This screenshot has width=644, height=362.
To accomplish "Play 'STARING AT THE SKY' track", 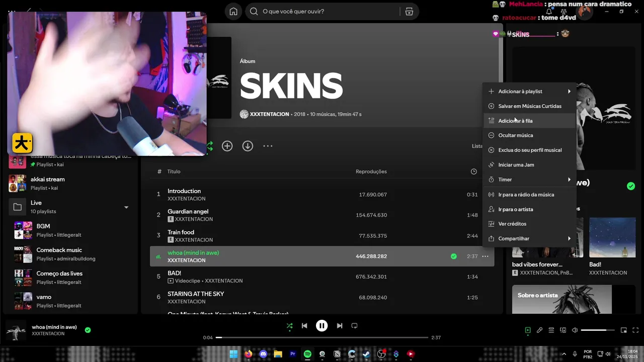I will click(x=322, y=298).
